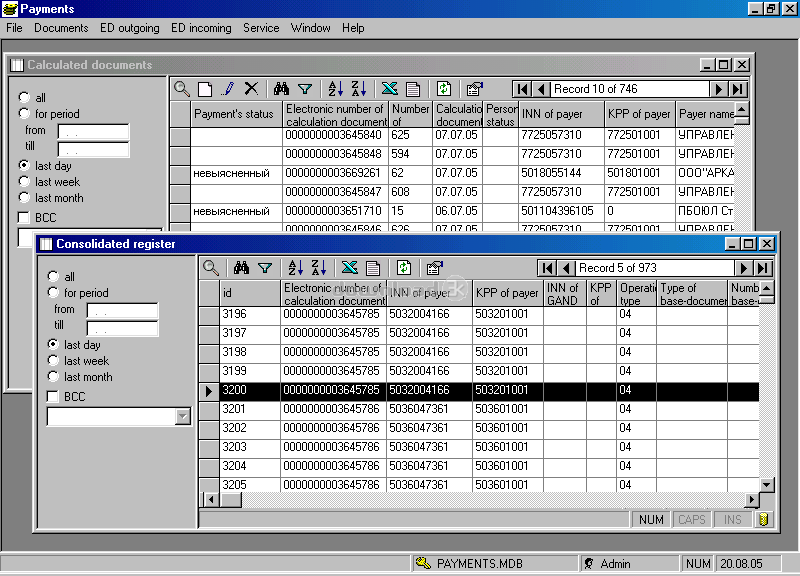Select 'last month' radio in Consolidated register
Image resolution: width=800 pixels, height=576 pixels.
[53, 377]
